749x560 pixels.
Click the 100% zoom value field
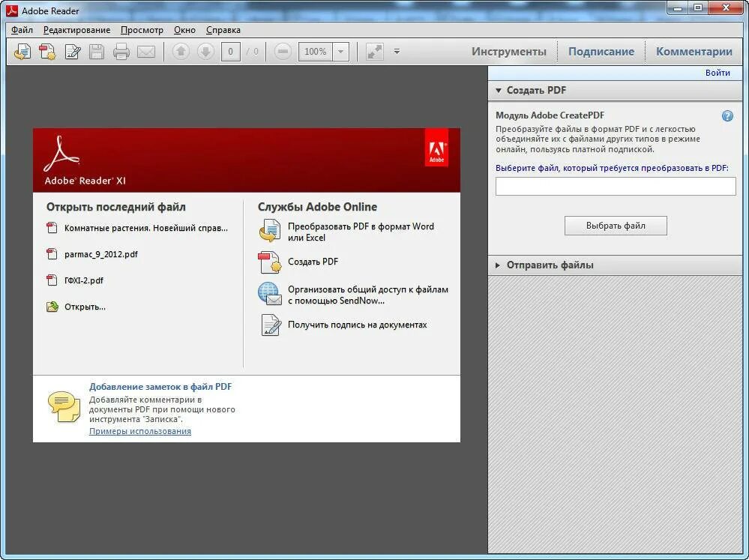(315, 52)
